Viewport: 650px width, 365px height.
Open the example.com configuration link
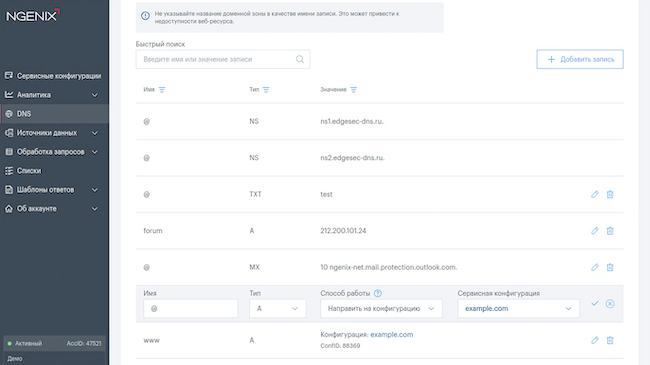391,334
